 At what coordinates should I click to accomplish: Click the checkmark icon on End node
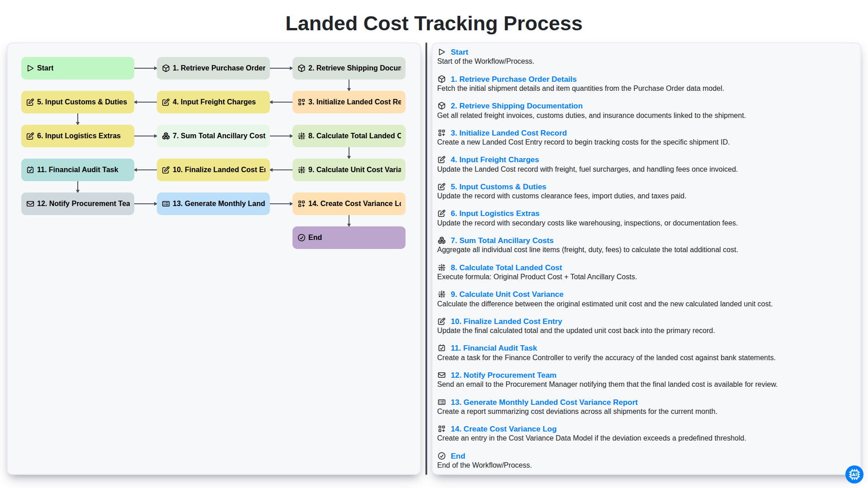(302, 238)
